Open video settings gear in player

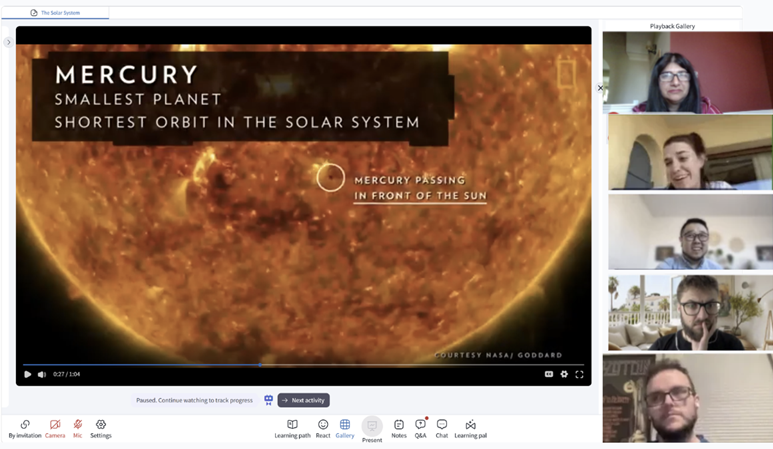click(x=564, y=374)
